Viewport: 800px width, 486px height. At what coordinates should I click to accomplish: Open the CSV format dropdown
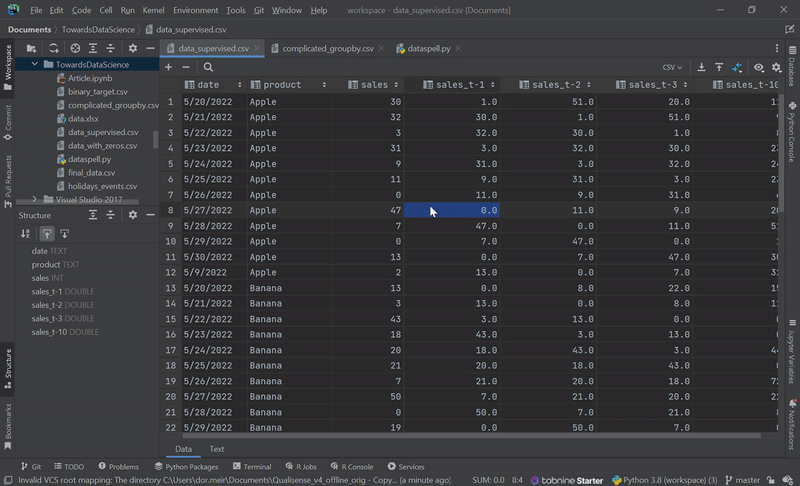pyautogui.click(x=671, y=67)
